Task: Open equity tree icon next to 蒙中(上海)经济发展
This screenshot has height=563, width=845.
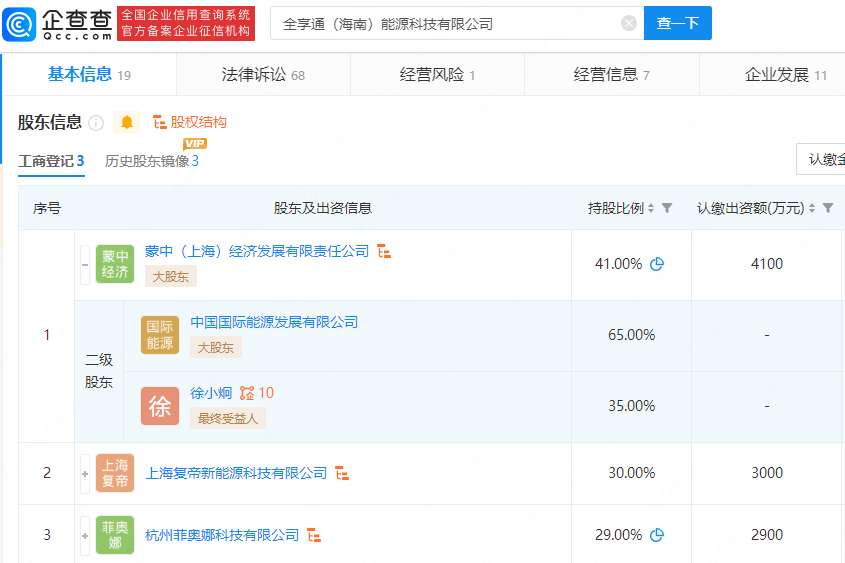Action: pos(384,251)
